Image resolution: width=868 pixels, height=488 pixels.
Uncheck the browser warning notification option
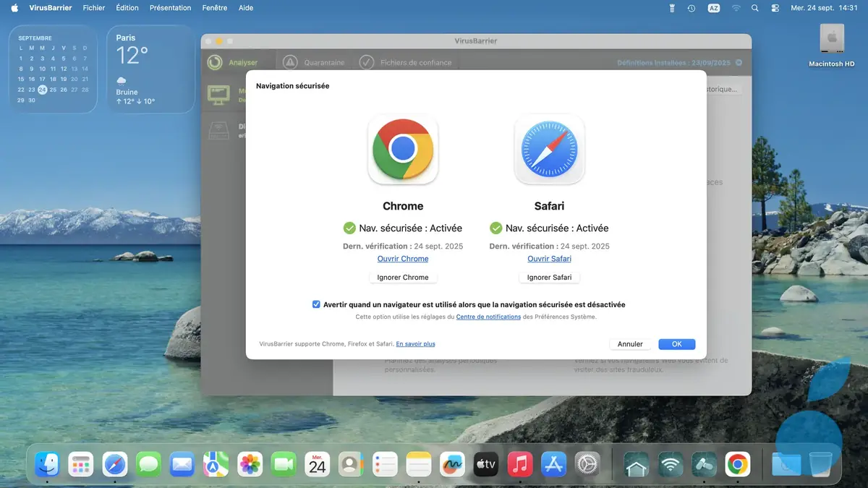[316, 304]
